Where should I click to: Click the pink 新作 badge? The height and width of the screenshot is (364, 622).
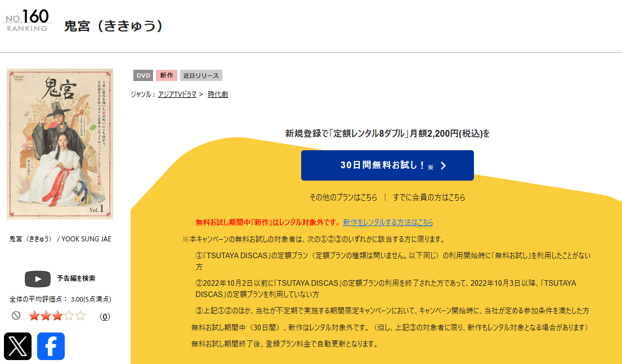pos(166,75)
